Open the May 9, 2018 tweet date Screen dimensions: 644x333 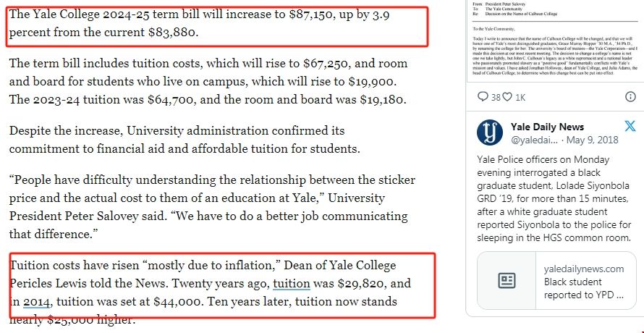tap(593, 140)
